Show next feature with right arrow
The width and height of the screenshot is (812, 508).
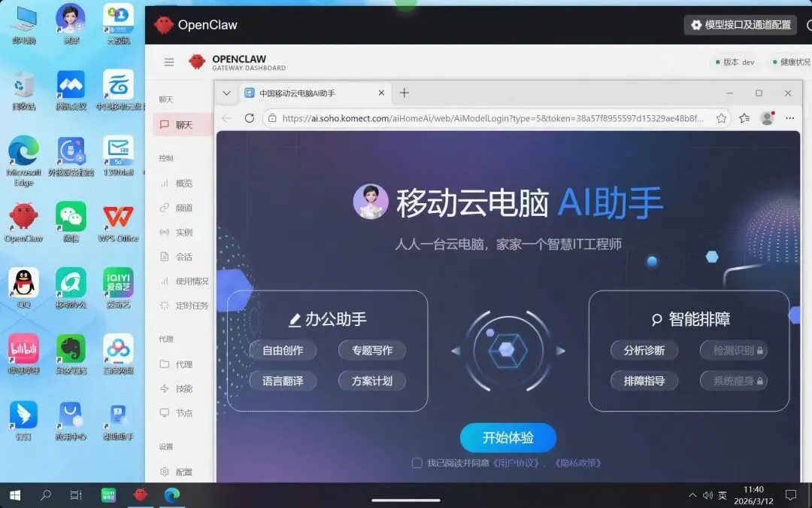560,351
